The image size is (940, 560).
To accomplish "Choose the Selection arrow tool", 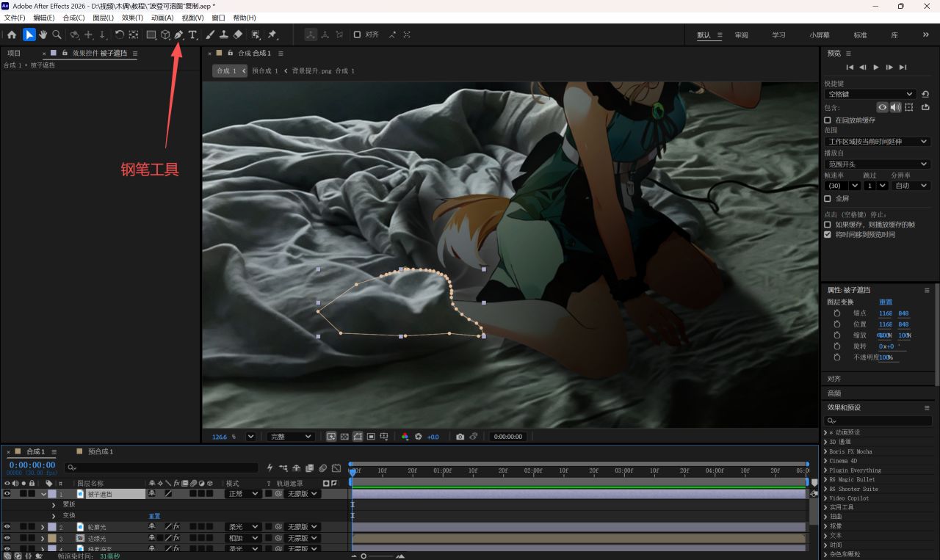I will (29, 34).
